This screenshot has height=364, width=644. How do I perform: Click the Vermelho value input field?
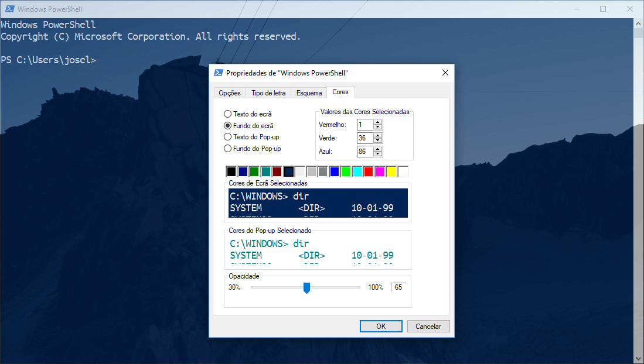[x=364, y=125]
